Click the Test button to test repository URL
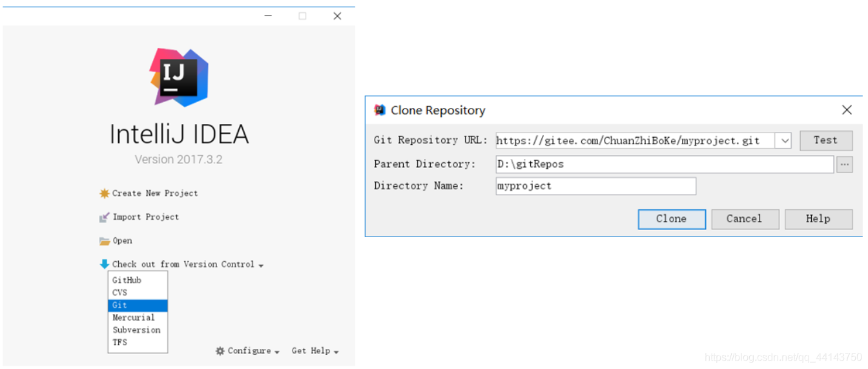Image resolution: width=868 pixels, height=369 pixels. pyautogui.click(x=826, y=140)
